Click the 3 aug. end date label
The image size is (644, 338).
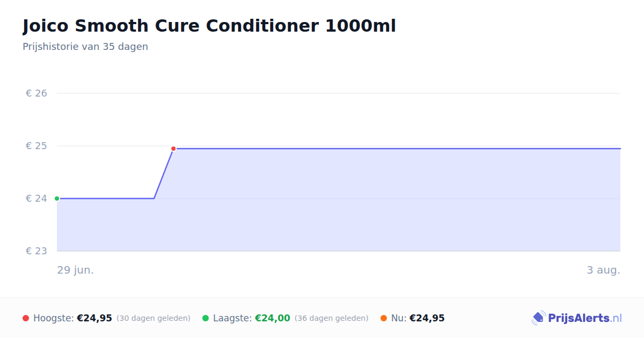tap(603, 270)
